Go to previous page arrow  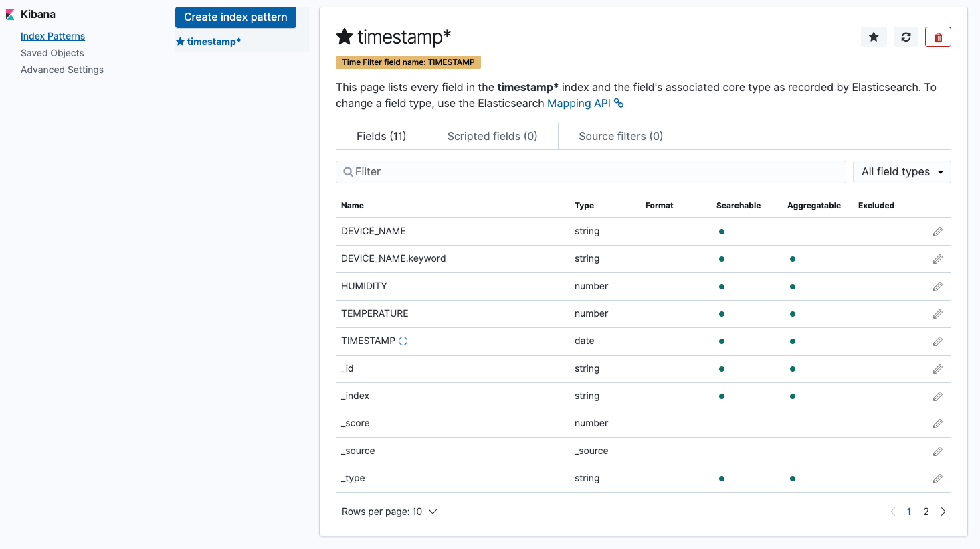pos(892,512)
